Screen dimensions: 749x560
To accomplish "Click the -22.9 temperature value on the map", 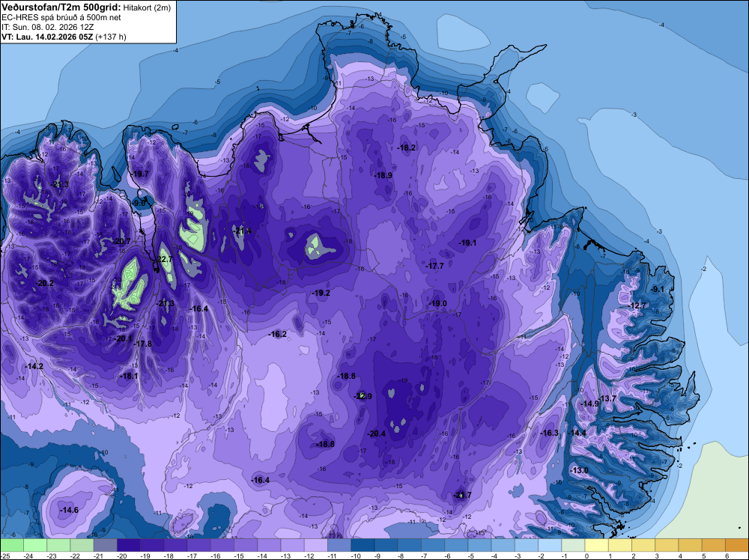I will click(363, 396).
